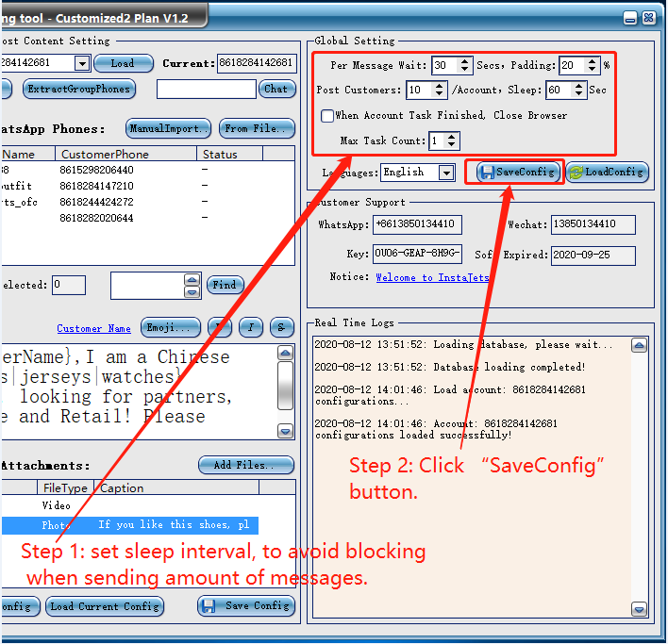Click the bottom Save Config button

[246, 605]
